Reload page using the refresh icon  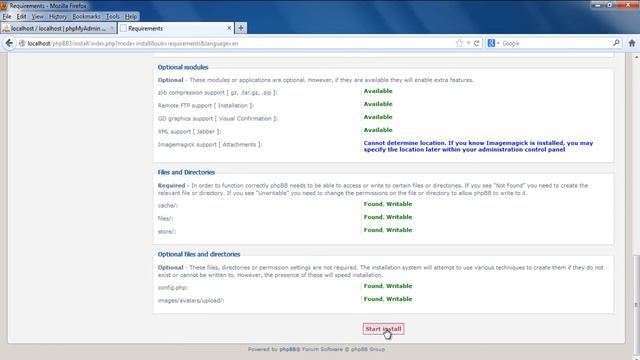pyautogui.click(x=476, y=43)
